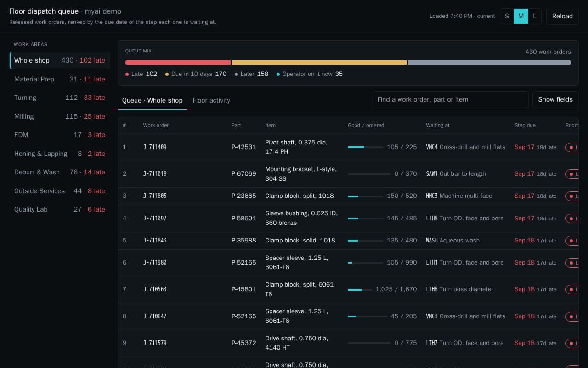Select the Quality Lab area
This screenshot has height=368, width=588.
tap(60, 209)
